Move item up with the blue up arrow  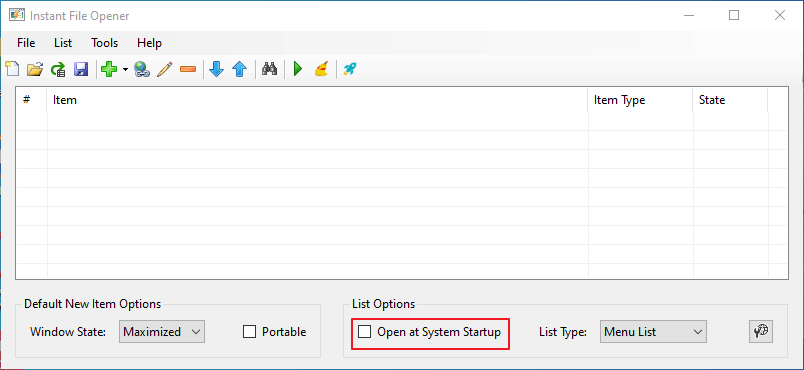240,69
